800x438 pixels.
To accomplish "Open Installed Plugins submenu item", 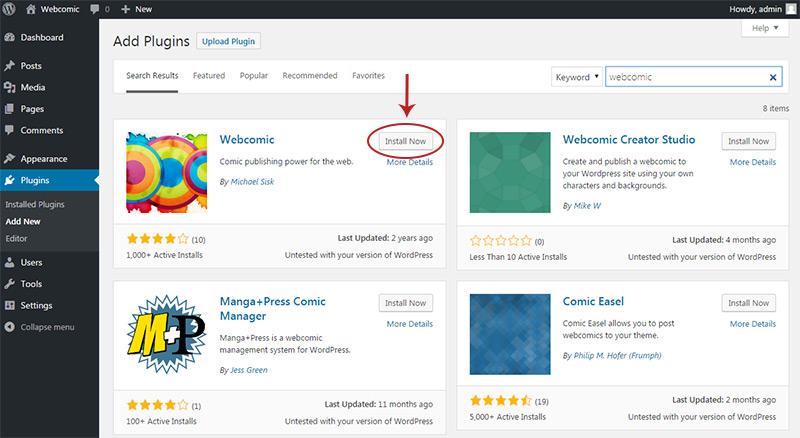I will 35,204.
